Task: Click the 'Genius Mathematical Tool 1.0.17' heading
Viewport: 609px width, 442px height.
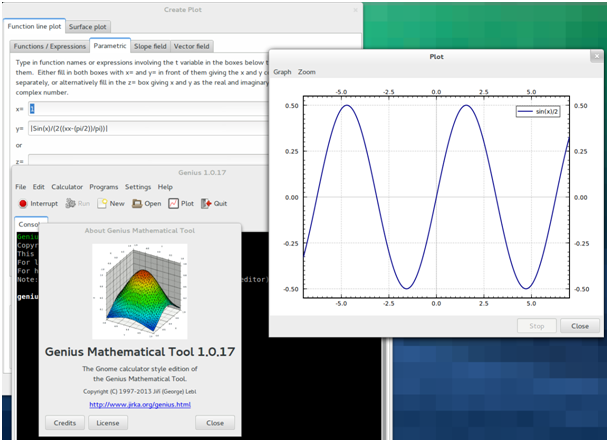Action: [x=140, y=352]
